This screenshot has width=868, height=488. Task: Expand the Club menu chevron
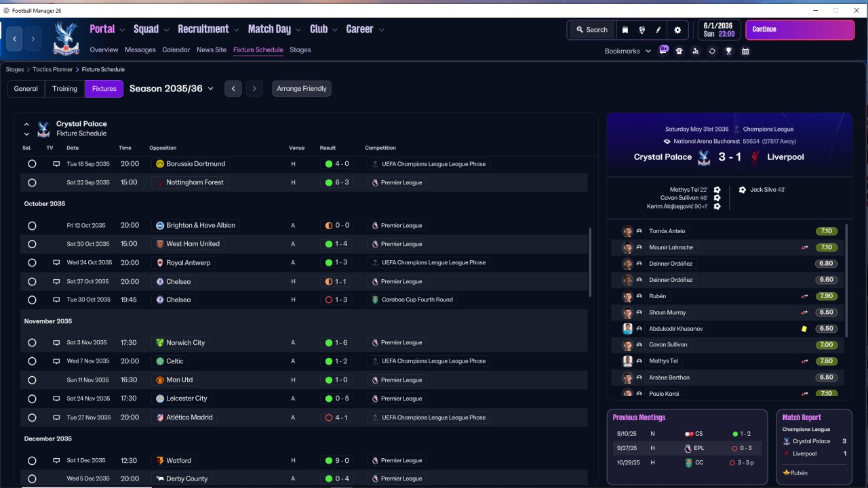[x=335, y=30]
